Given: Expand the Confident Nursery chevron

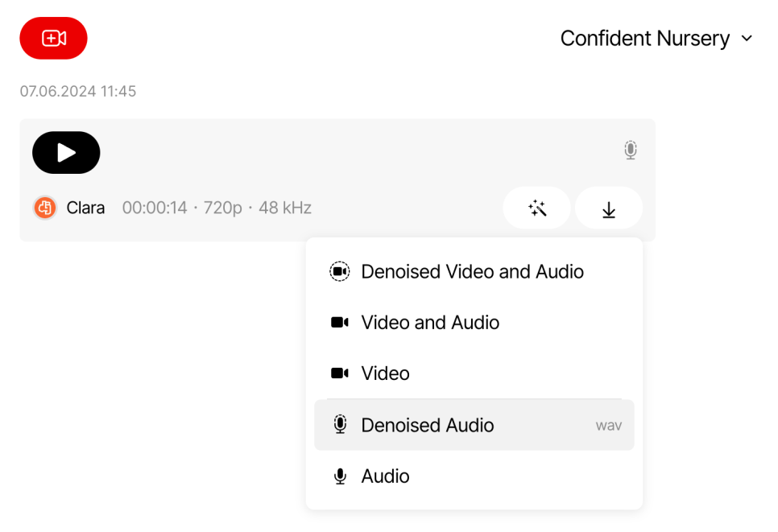Looking at the screenshot, I should pyautogui.click(x=747, y=39).
